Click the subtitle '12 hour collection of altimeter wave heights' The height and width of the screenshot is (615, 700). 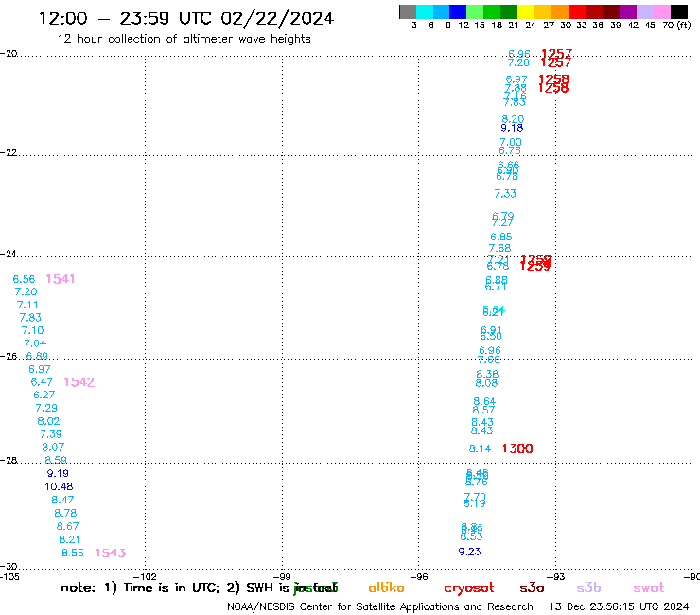[x=184, y=39]
